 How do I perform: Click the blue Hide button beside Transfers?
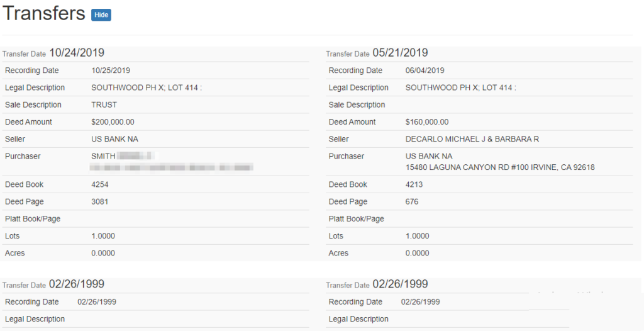101,14
